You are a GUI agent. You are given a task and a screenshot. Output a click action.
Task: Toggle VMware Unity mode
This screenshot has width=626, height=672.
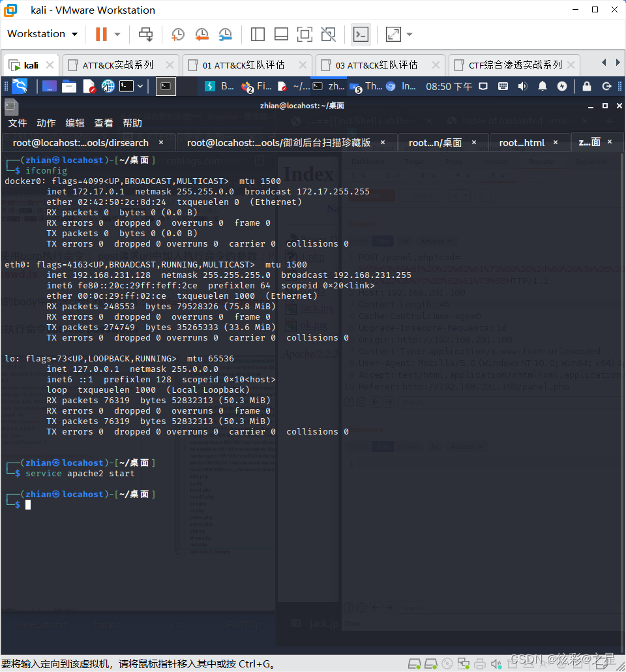(329, 35)
